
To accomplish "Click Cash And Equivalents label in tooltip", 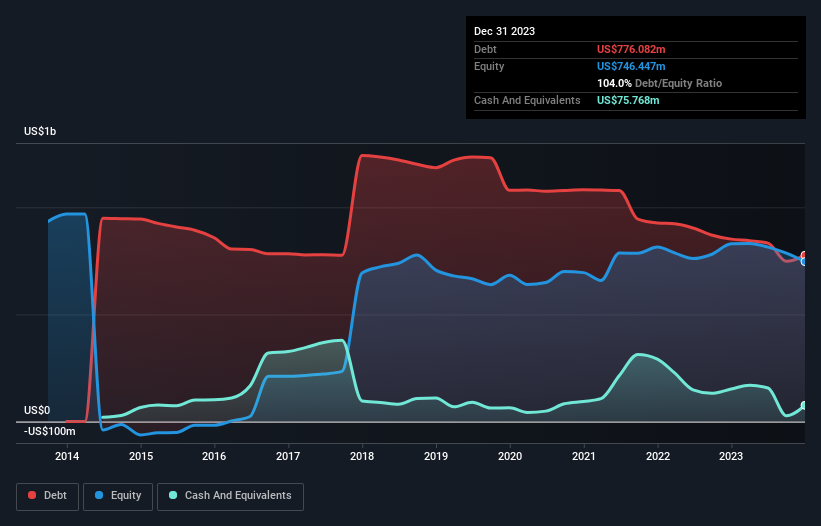I will point(527,100).
